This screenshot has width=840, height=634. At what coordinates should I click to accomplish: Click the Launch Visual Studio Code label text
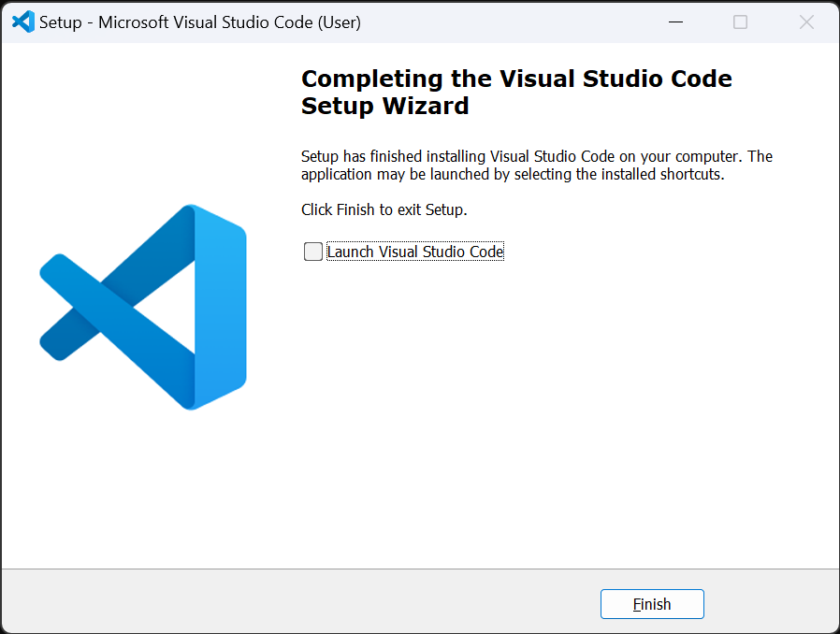click(415, 252)
